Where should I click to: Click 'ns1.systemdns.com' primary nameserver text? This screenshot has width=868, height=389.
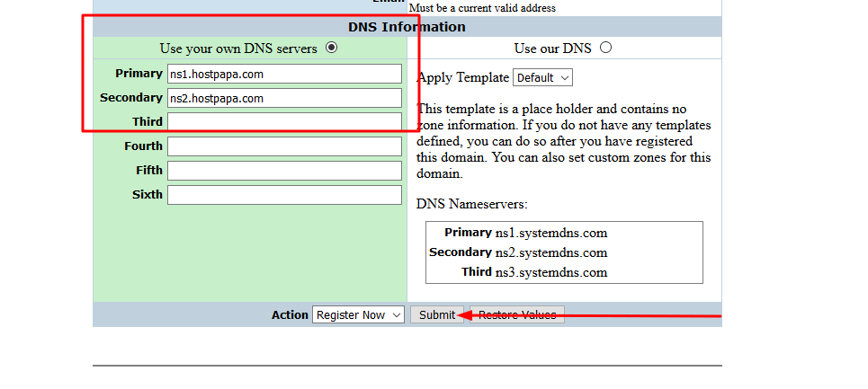(551, 234)
